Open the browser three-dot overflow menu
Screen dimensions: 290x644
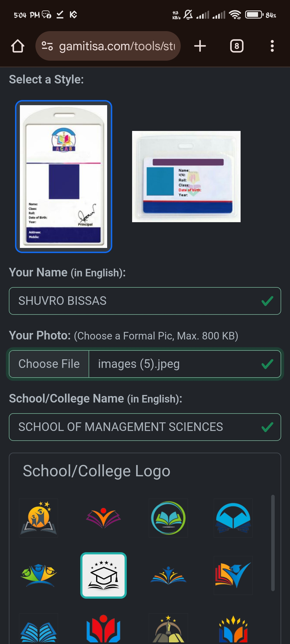tap(272, 46)
